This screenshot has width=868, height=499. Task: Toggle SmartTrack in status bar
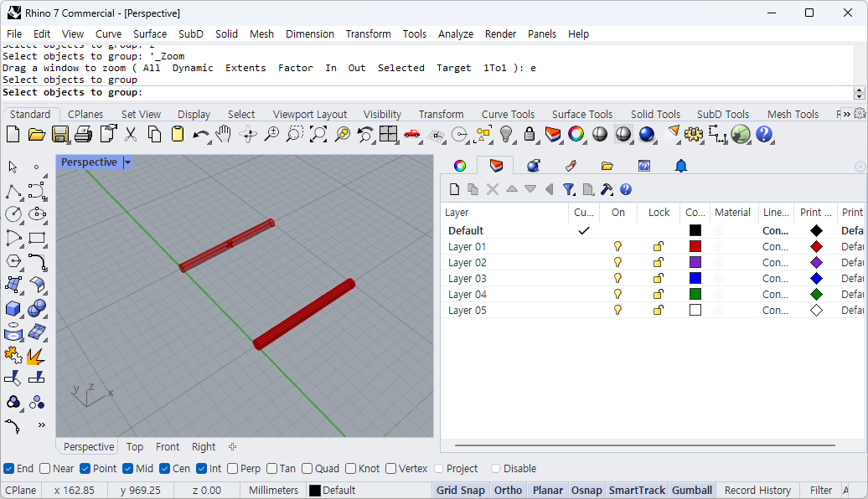[637, 490]
